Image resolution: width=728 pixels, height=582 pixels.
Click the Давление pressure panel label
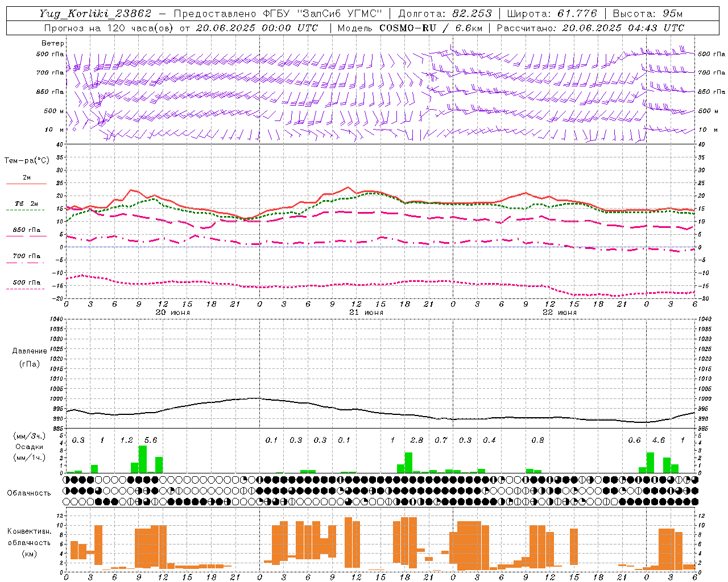pyautogui.click(x=30, y=351)
